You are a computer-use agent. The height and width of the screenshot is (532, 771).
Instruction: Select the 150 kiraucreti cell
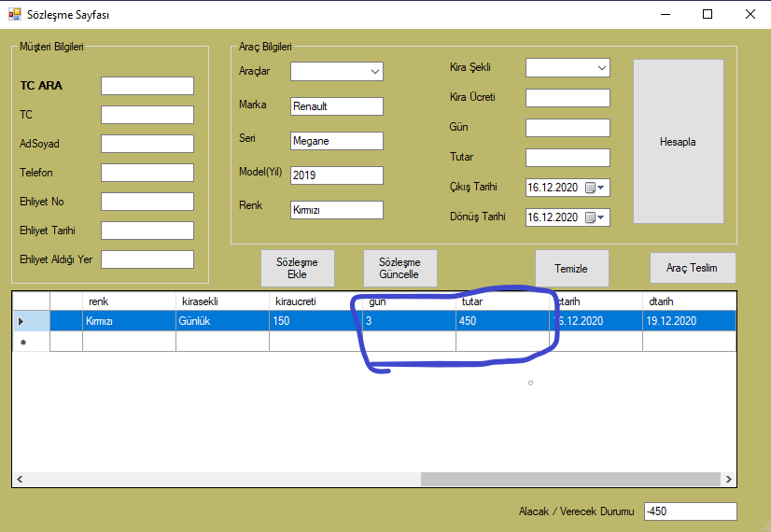tap(316, 322)
